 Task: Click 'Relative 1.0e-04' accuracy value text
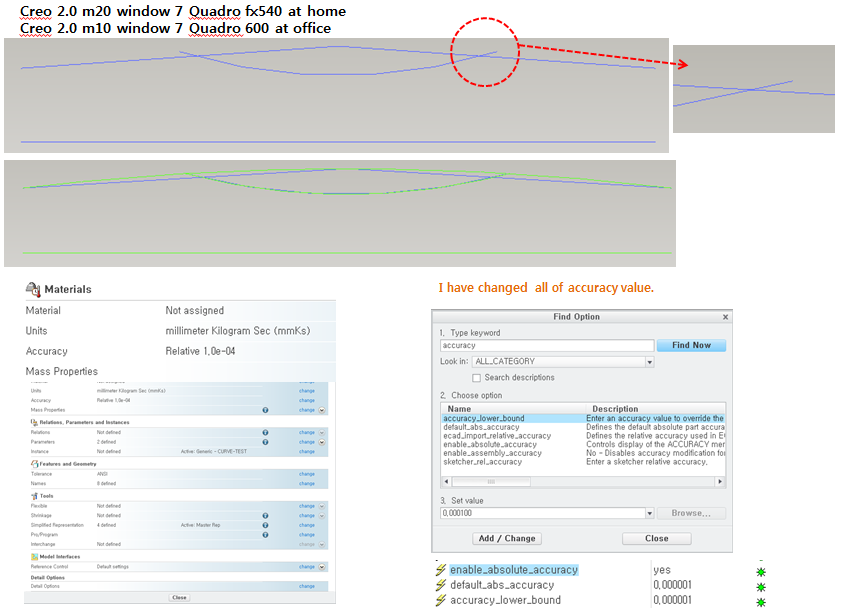click(x=200, y=351)
